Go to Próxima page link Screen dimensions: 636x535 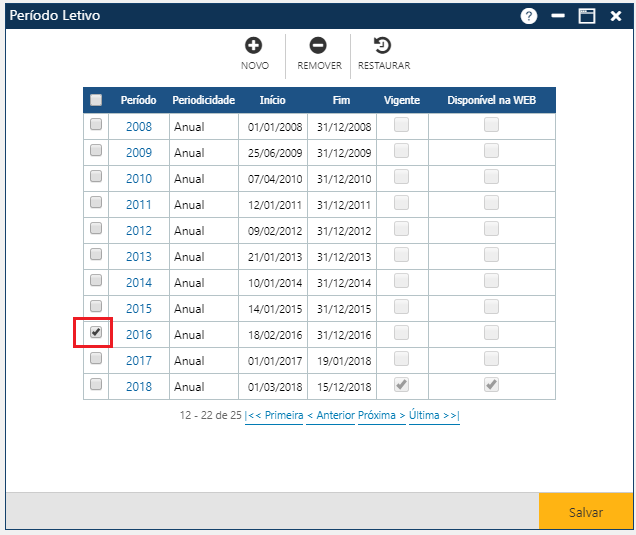(x=381, y=415)
